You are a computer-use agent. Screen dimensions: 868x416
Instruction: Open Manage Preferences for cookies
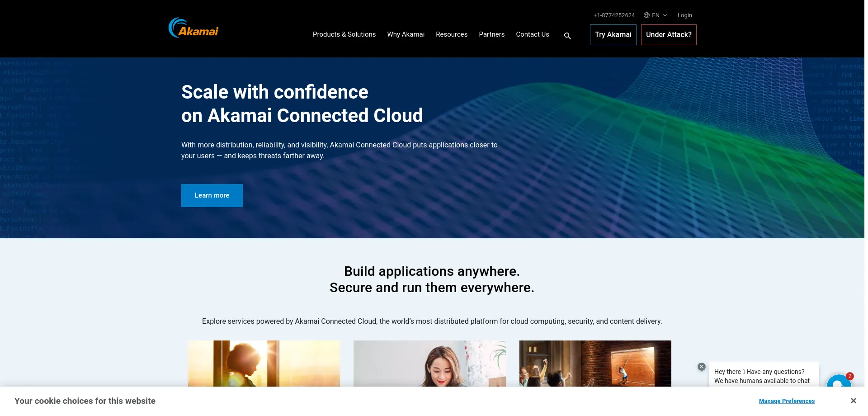click(786, 401)
